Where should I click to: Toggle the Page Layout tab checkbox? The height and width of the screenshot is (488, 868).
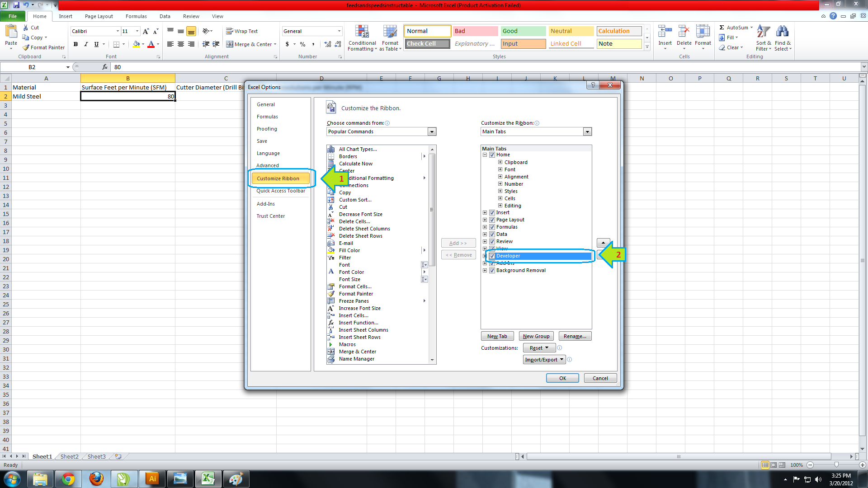(x=492, y=220)
